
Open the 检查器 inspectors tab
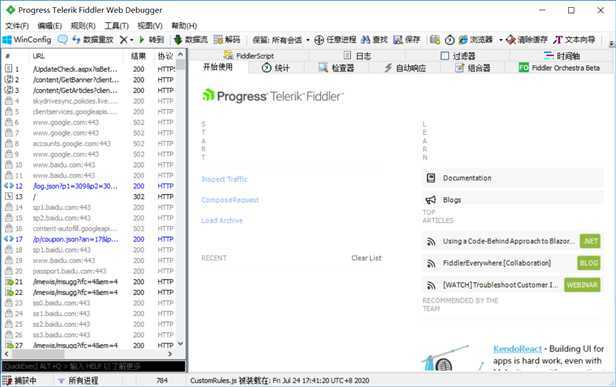tap(336, 68)
